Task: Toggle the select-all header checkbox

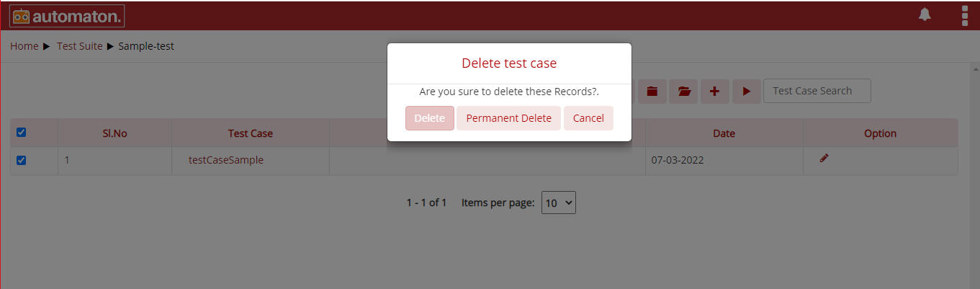Action: (21, 133)
